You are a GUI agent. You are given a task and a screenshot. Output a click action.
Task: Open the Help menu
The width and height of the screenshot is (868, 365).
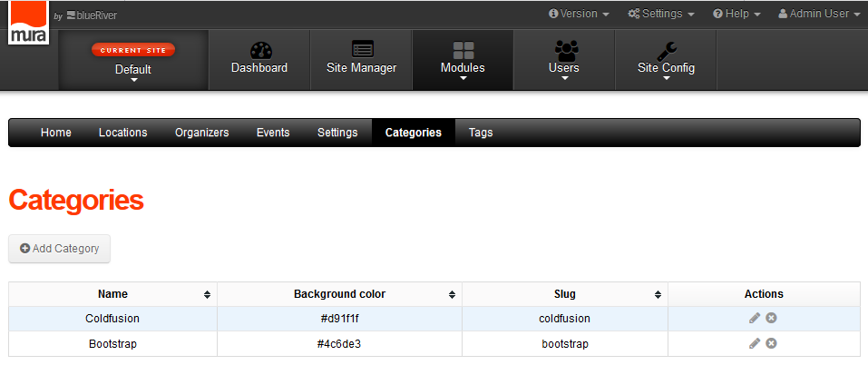pos(736,14)
